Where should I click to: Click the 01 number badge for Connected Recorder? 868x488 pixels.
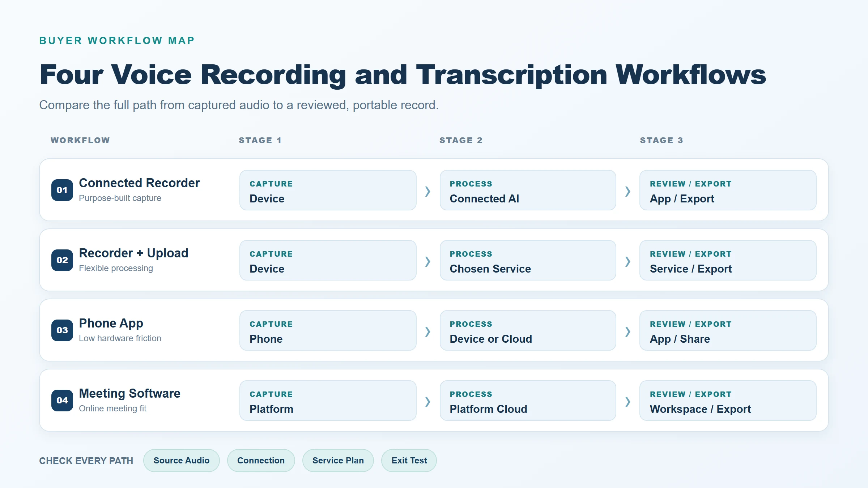[x=62, y=190]
